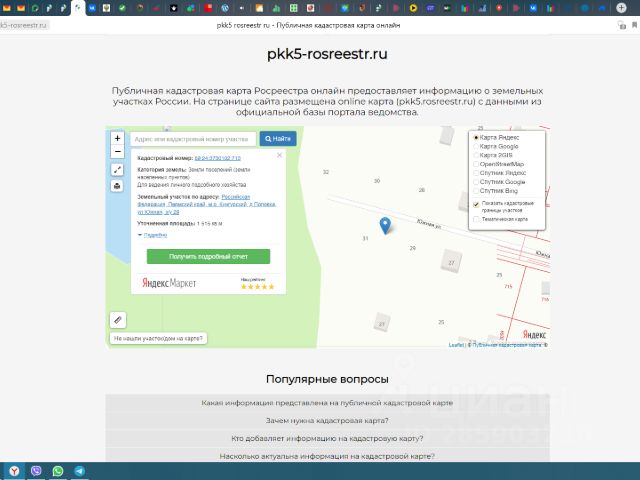
Task: Click the Найти search button
Action: 278,139
